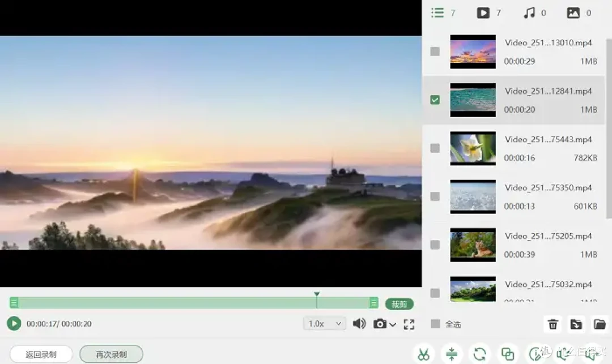Uncheck Video_251...12841.mp4 checkbox
612x364 pixels.
(x=435, y=100)
